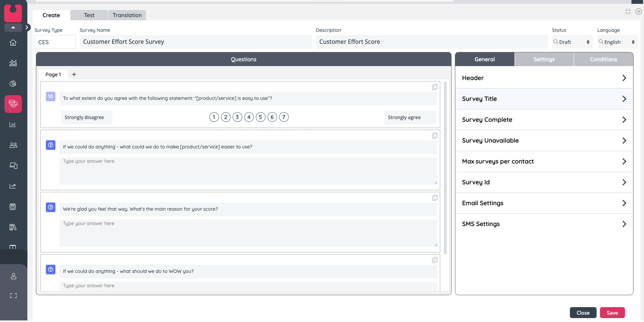Click the plus icon to add a page
This screenshot has width=644, height=322.
[x=74, y=74]
